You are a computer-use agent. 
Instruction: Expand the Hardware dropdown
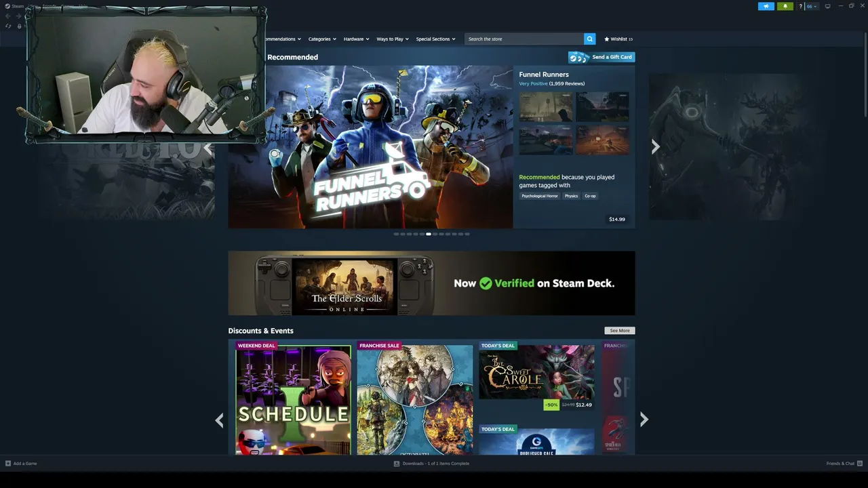tap(356, 39)
